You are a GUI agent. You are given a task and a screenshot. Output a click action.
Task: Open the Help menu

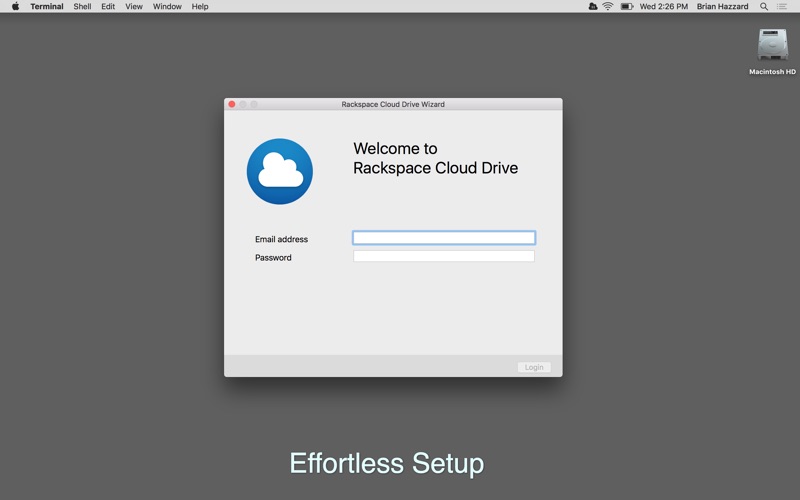199,6
